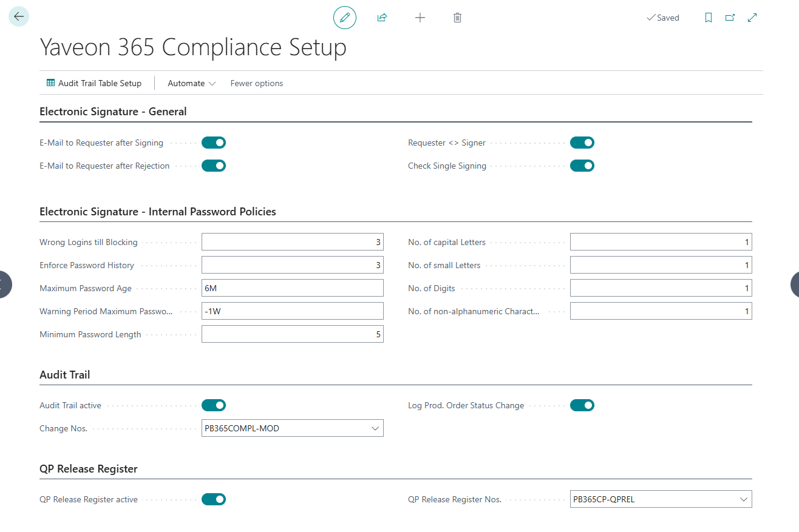This screenshot has height=532, width=799.
Task: Click No. of small Letters field
Action: click(x=661, y=265)
